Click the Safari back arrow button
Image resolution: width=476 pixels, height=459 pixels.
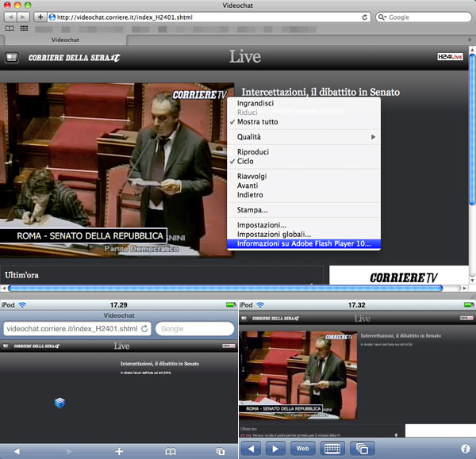[x=9, y=17]
